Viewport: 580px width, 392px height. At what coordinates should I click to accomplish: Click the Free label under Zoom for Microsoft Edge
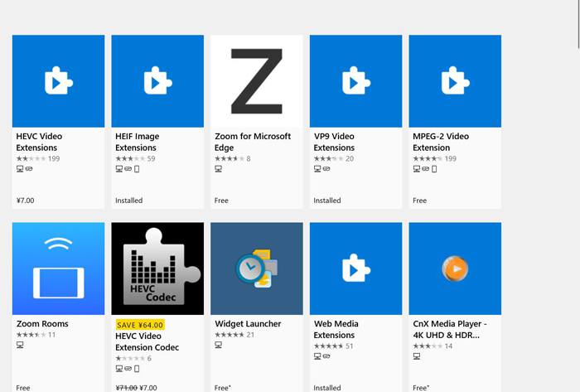(x=221, y=201)
